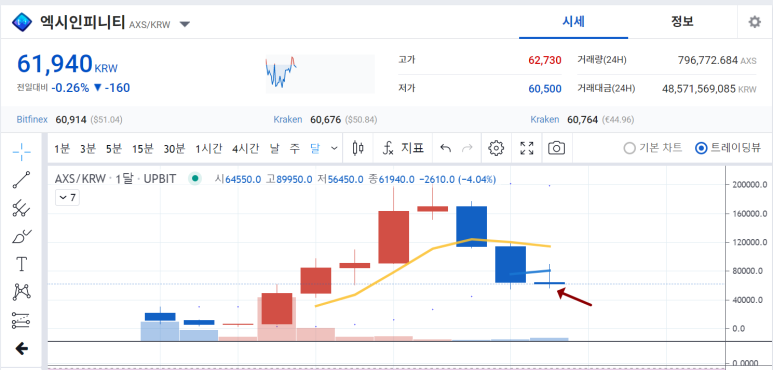Set chart interval to 달 (monthly)
773x370 pixels.
[315, 148]
